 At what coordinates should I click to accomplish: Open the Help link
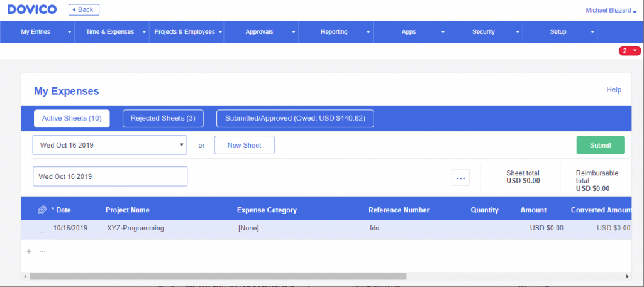click(x=614, y=90)
